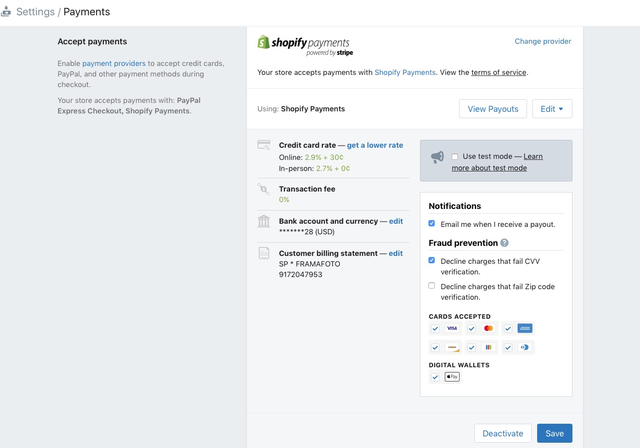This screenshot has height=448, width=640.
Task: Click the Save button
Action: (x=554, y=433)
